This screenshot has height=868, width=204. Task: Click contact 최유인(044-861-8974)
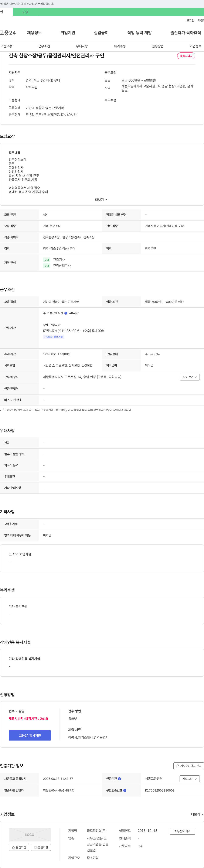click(59, 790)
